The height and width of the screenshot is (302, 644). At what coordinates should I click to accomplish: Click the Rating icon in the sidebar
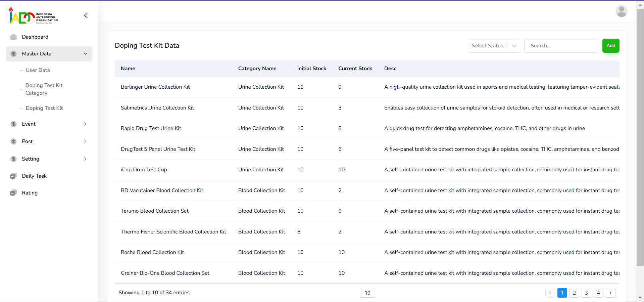point(13,193)
